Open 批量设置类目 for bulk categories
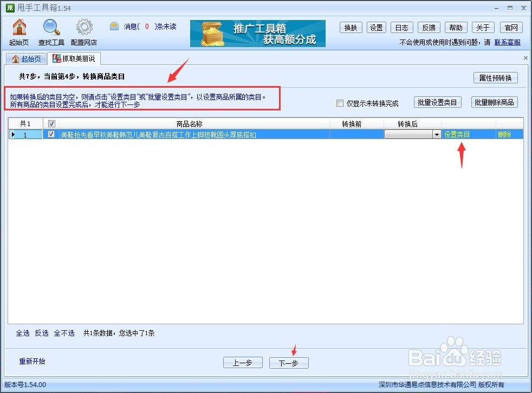532x393 pixels. click(437, 102)
